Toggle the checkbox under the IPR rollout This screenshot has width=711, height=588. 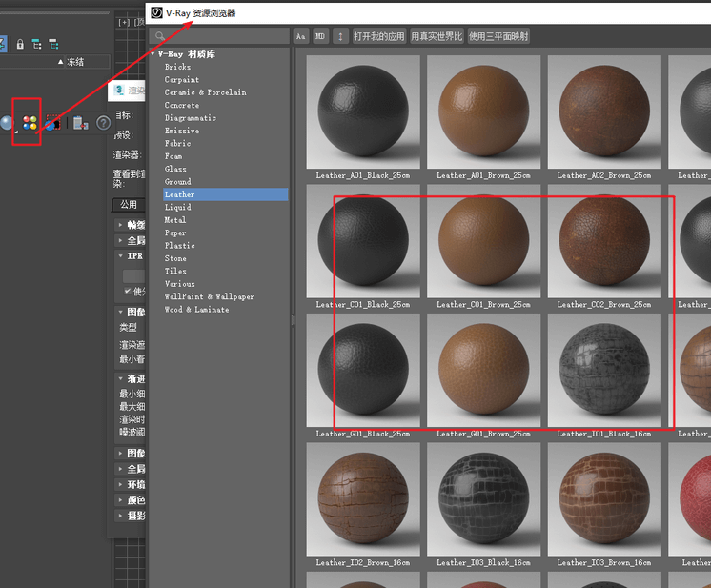(x=128, y=291)
